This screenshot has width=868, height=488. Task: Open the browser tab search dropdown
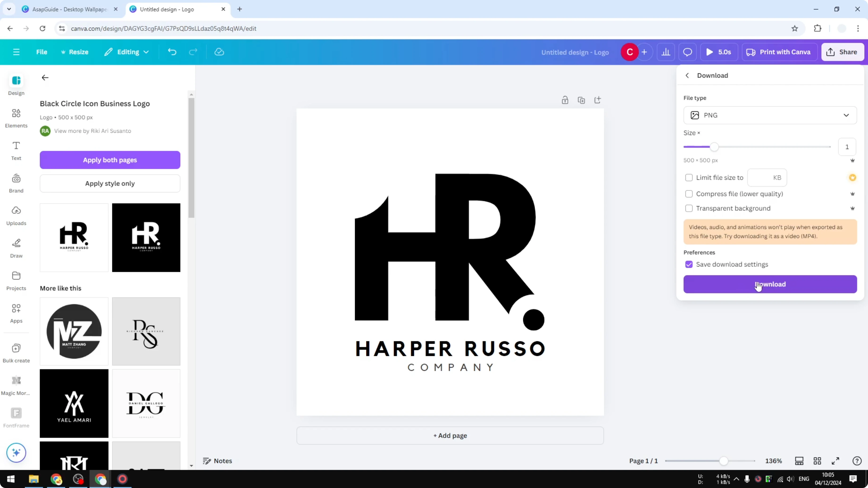(x=9, y=9)
